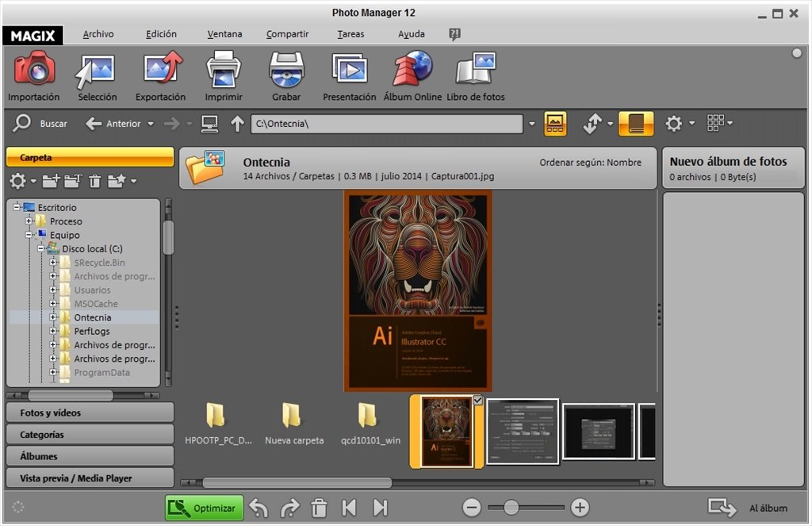Go back with the Anterior arrow
812x526 pixels.
[94, 124]
